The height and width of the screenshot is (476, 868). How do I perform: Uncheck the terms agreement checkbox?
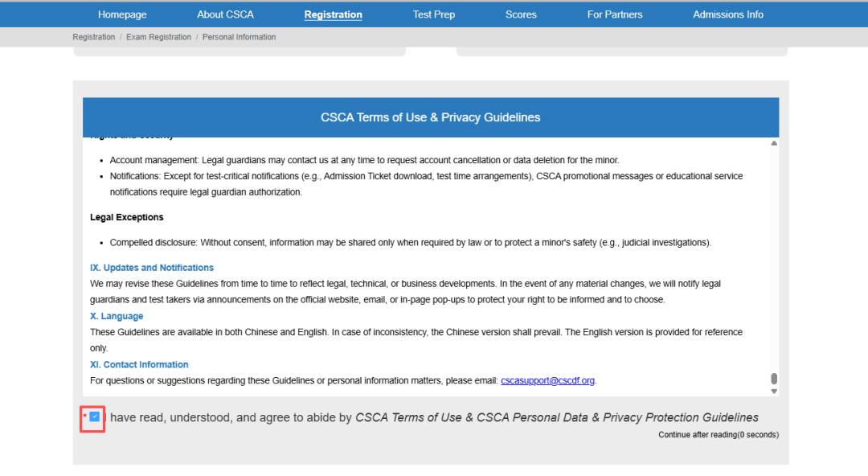tap(95, 416)
